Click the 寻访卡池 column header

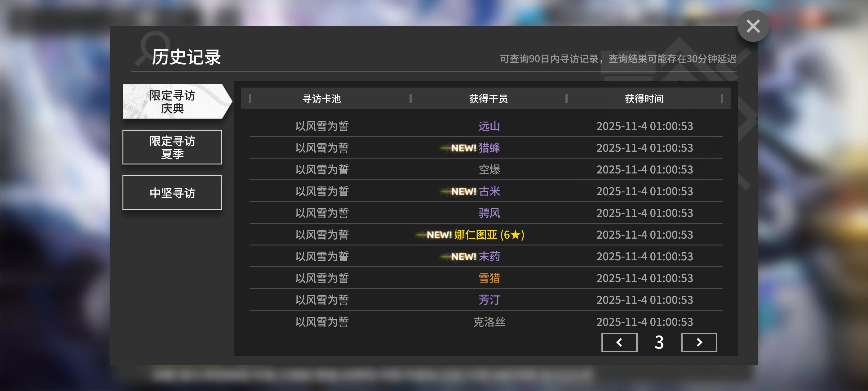(x=321, y=99)
